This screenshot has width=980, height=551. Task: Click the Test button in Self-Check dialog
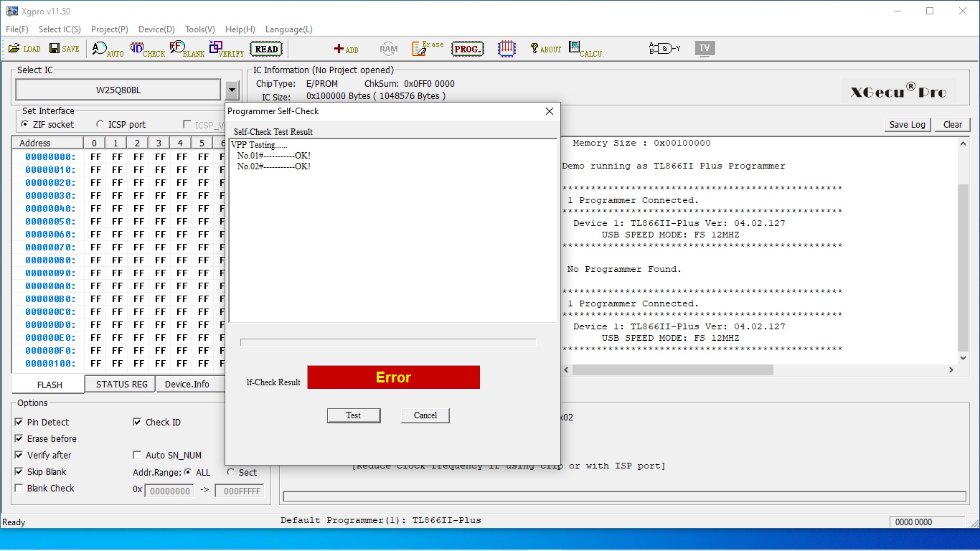353,415
